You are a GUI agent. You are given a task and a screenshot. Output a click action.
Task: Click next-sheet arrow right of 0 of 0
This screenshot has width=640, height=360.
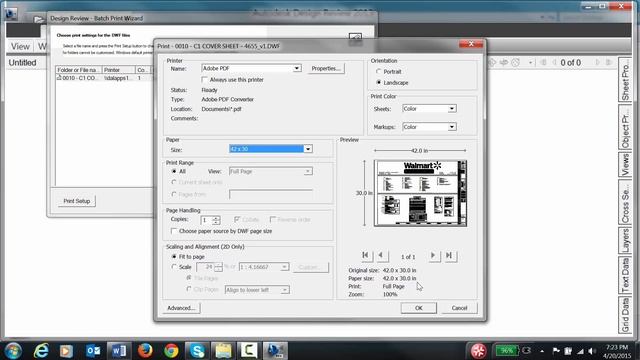(598, 62)
